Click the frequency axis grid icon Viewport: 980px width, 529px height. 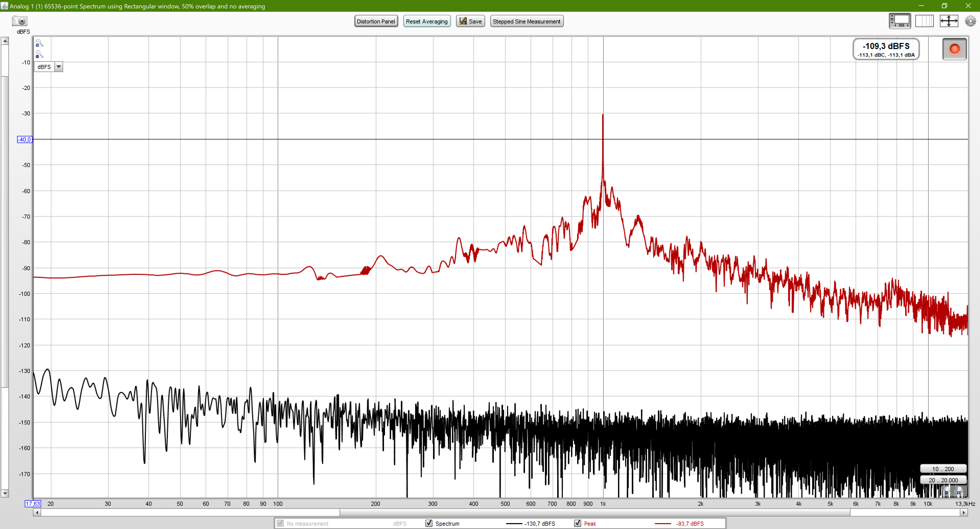pyautogui.click(x=924, y=21)
